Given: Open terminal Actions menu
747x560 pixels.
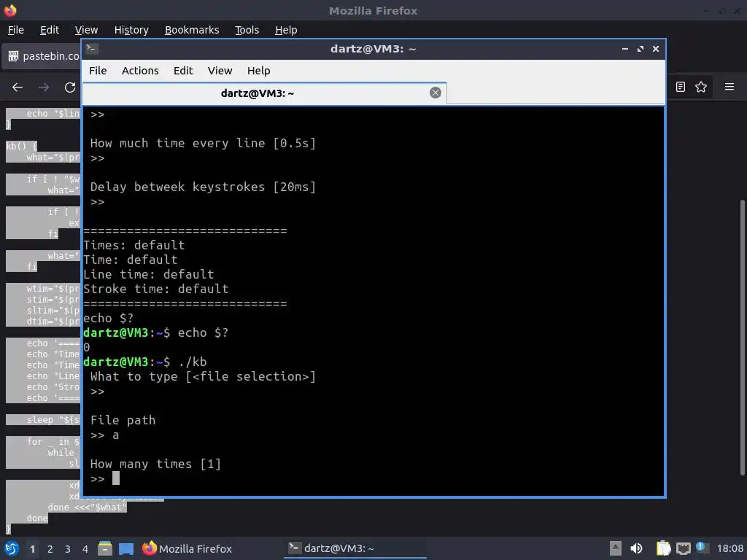Looking at the screenshot, I should pos(140,71).
